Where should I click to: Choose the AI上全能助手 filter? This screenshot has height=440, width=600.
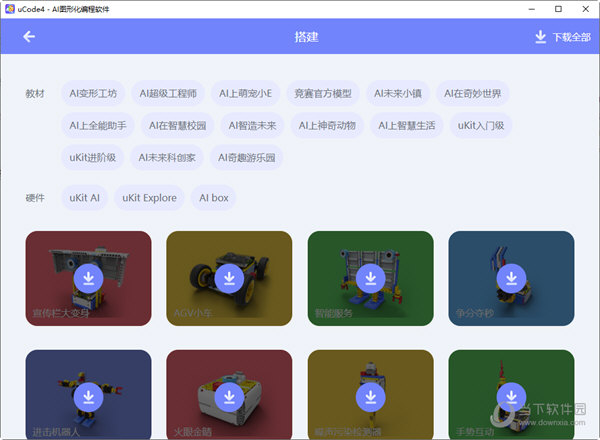click(x=98, y=125)
